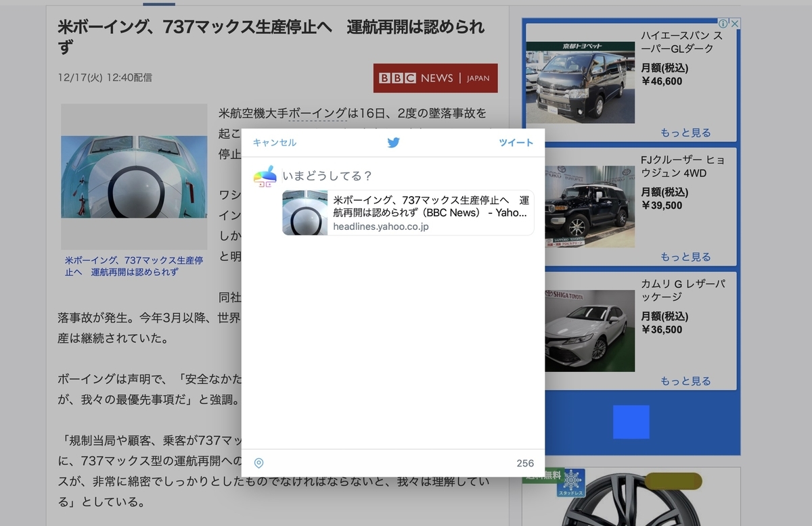This screenshot has height=526, width=812.
Task: Click the price ¥39,500
Action: [662, 206]
